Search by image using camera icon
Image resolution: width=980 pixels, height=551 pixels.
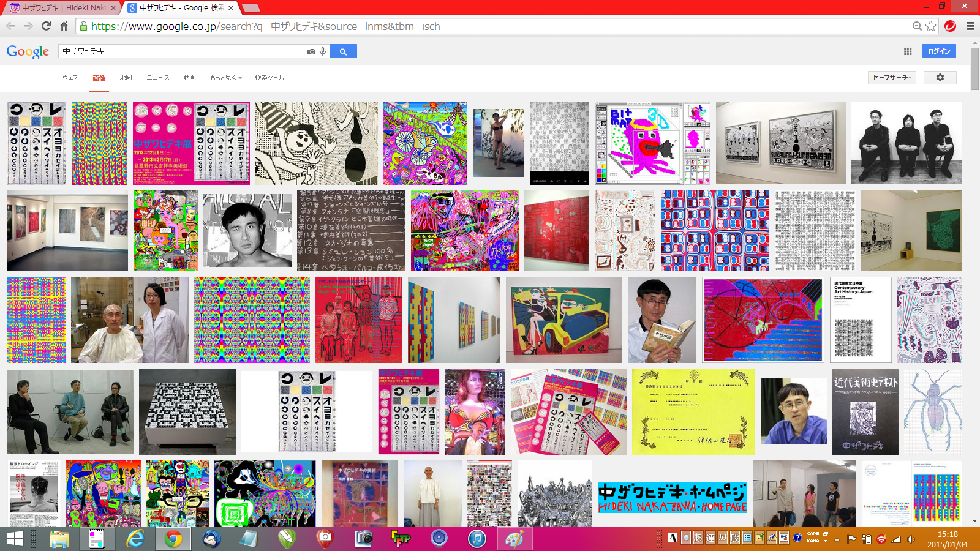click(x=311, y=51)
